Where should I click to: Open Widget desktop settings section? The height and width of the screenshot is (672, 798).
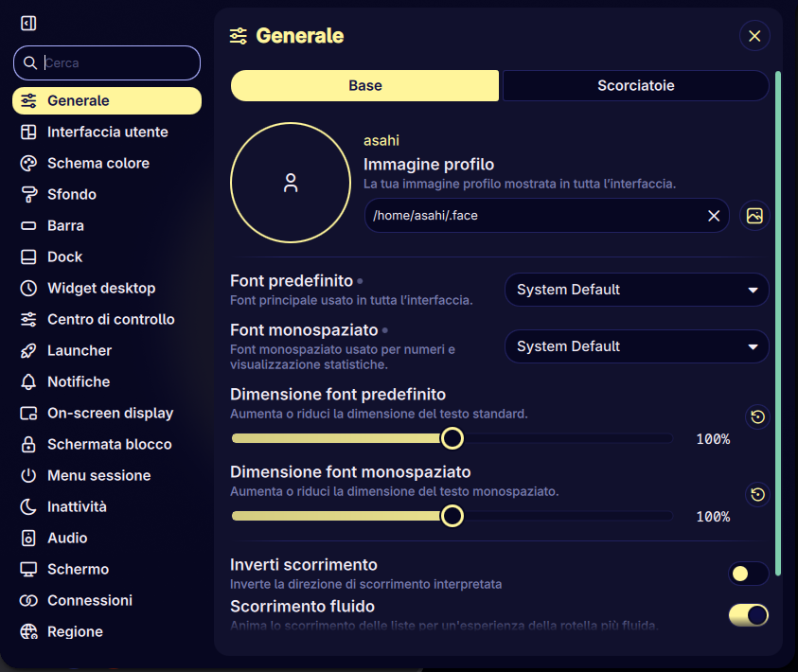click(107, 288)
